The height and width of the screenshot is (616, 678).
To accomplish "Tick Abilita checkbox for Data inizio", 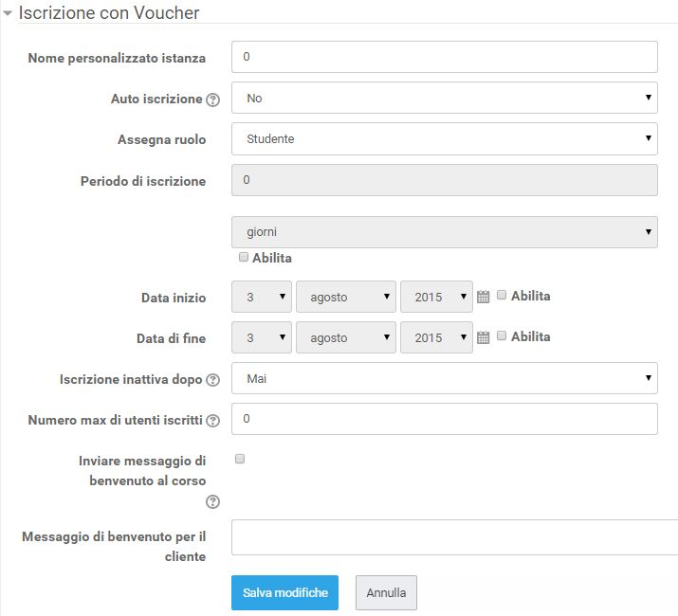I will (502, 296).
